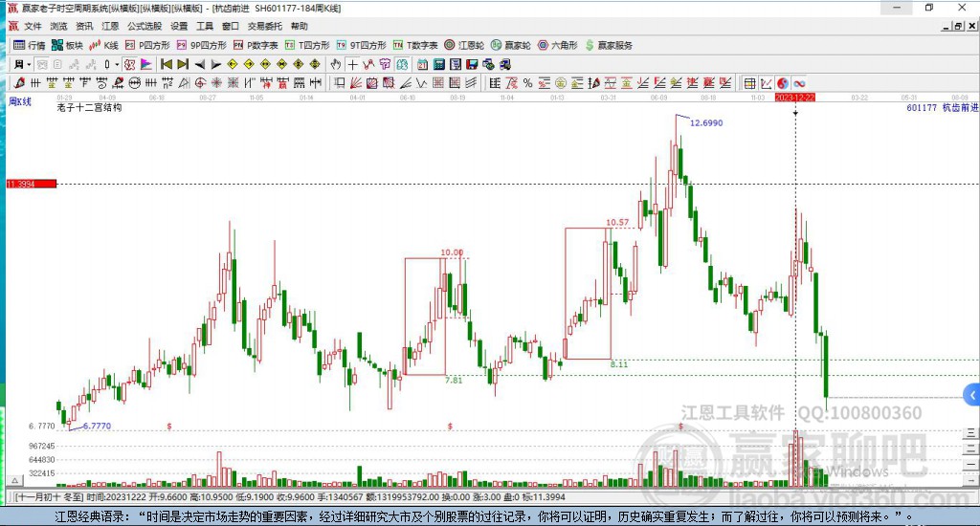The width and height of the screenshot is (980, 526).
Task: Open the 交易委托 menu
Action: [264, 26]
